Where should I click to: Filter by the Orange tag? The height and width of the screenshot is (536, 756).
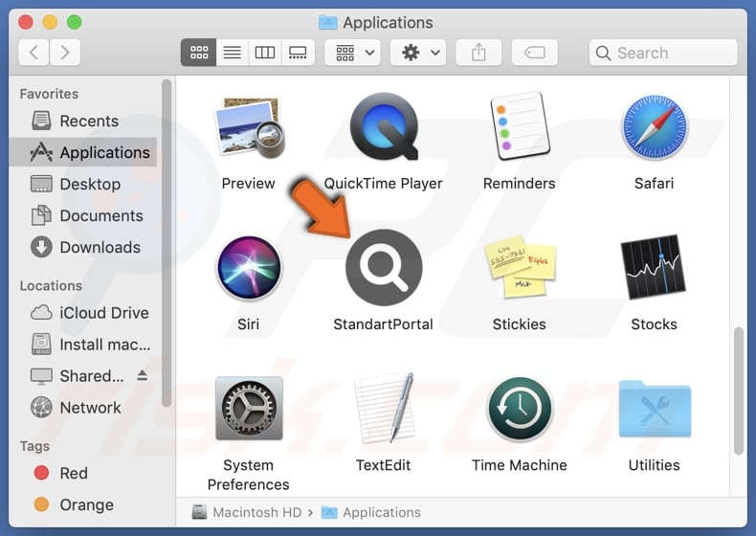[83, 504]
